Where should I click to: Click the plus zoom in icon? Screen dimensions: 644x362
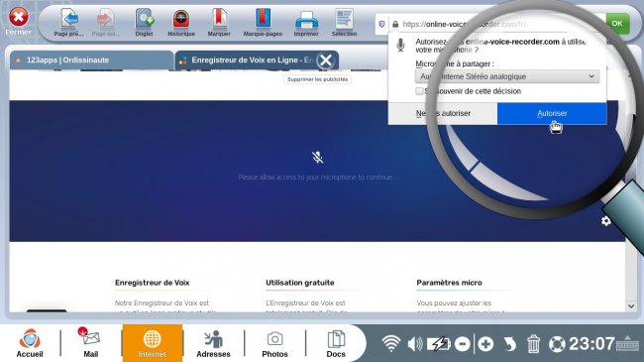click(x=485, y=344)
